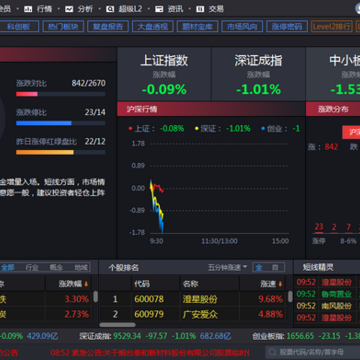Toggle the red 上证 legend dot
The height and width of the screenshot is (360, 360).
(x=130, y=128)
